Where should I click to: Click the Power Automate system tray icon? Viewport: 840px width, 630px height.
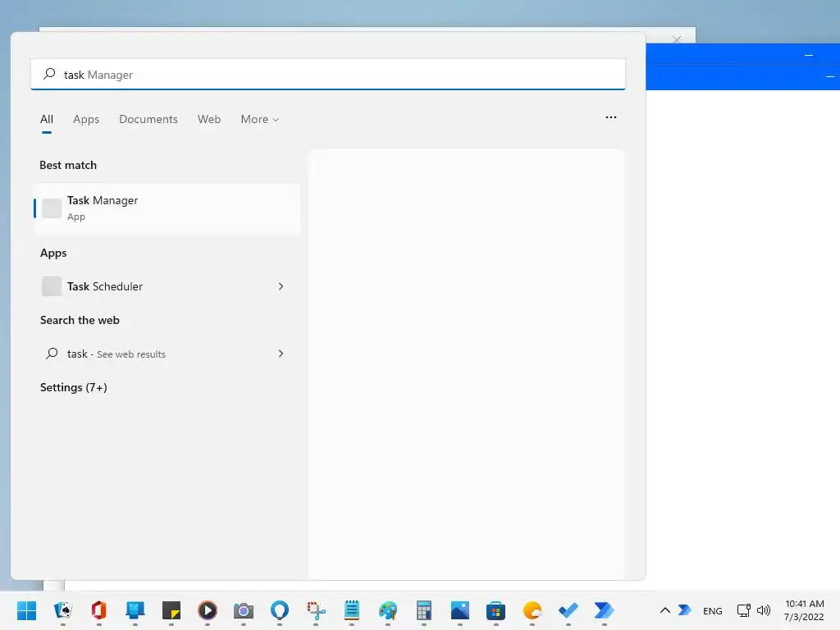click(685, 610)
